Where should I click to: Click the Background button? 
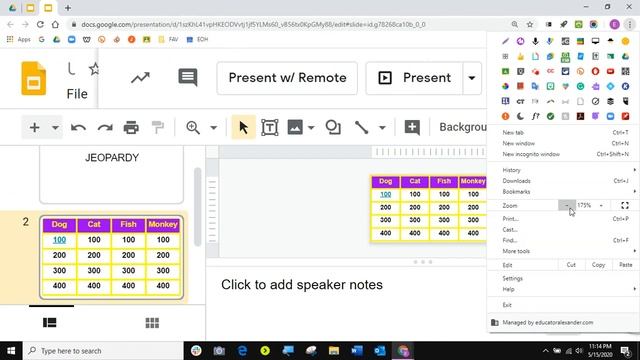pyautogui.click(x=462, y=127)
